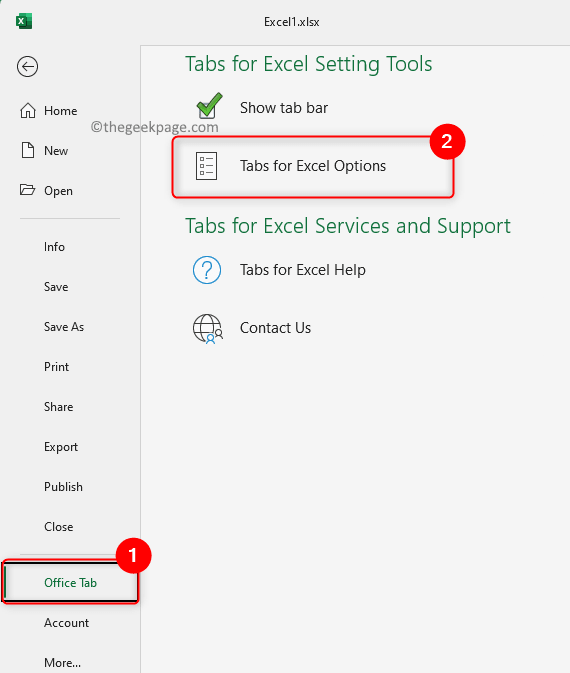Image resolution: width=570 pixels, height=673 pixels.
Task: Click the globe icon beside Contact Us
Action: pyautogui.click(x=208, y=329)
